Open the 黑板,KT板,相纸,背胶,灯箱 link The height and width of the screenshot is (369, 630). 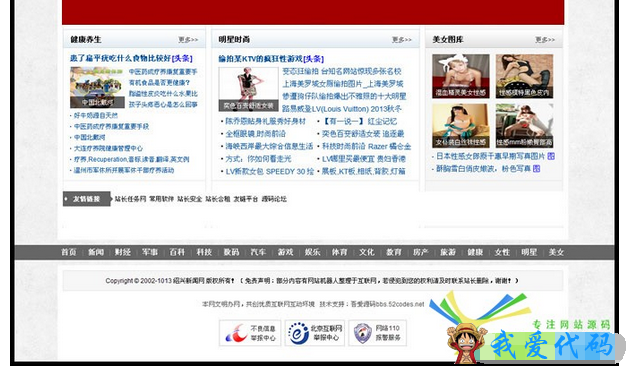pyautogui.click(x=363, y=171)
